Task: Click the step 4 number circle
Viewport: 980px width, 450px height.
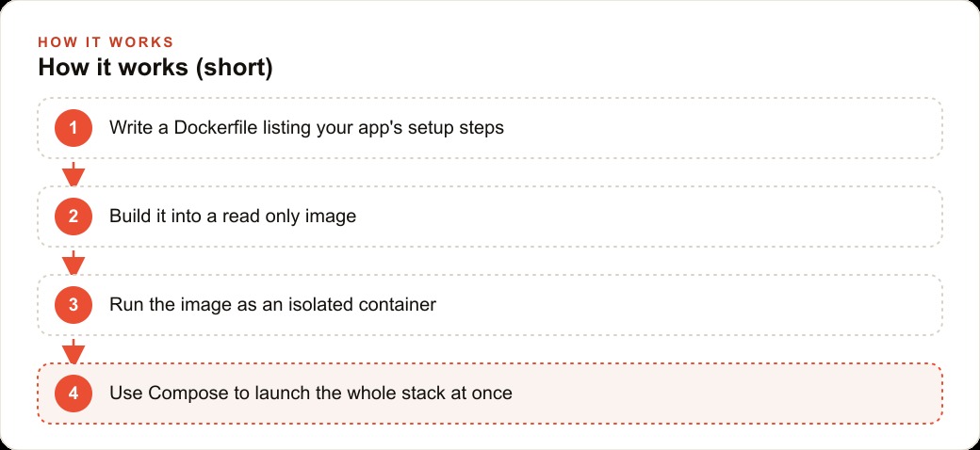Action: tap(73, 394)
